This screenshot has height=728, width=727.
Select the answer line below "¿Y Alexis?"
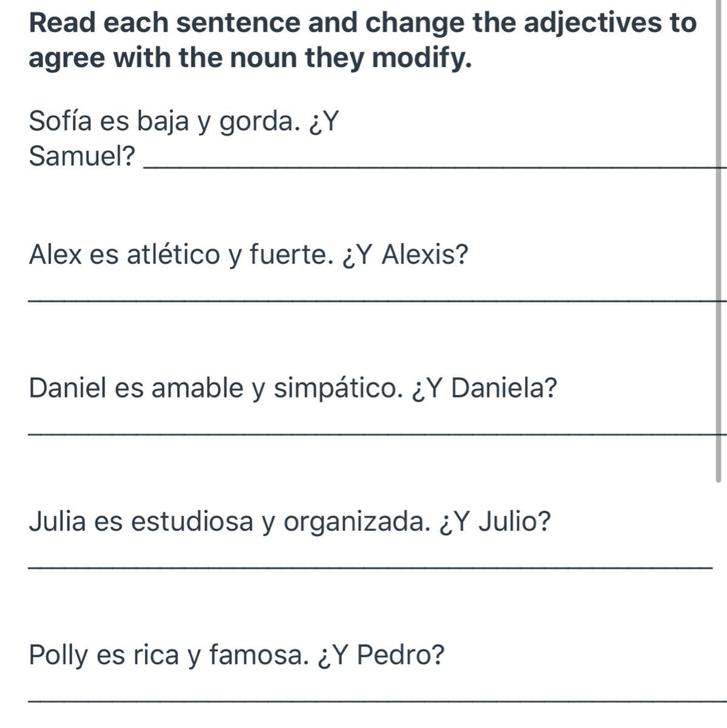point(377,297)
